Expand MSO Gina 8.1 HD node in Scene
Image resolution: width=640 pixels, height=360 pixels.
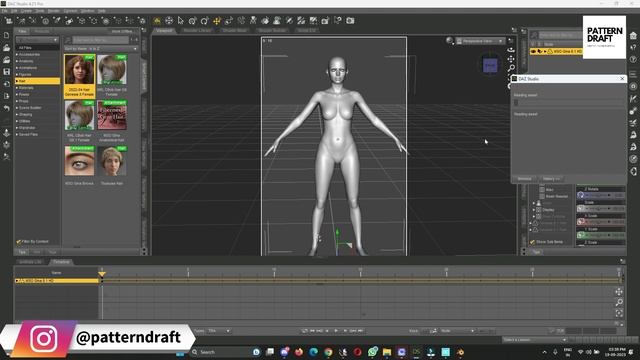point(544,51)
